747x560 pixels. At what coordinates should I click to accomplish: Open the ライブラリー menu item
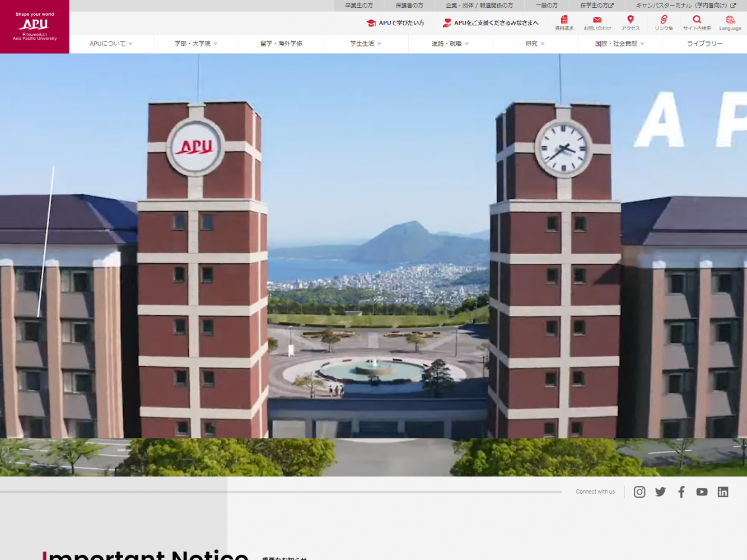704,44
